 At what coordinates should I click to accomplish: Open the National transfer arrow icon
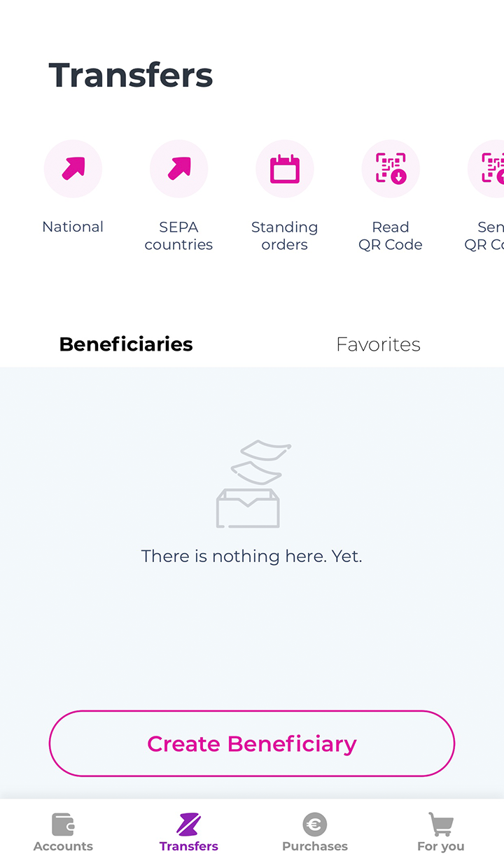73,169
